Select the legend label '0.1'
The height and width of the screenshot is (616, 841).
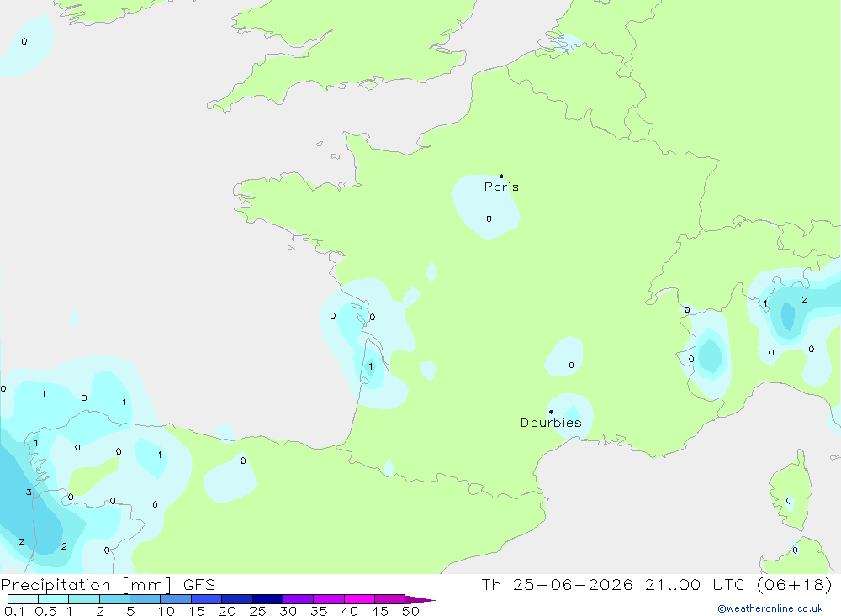click(13, 611)
